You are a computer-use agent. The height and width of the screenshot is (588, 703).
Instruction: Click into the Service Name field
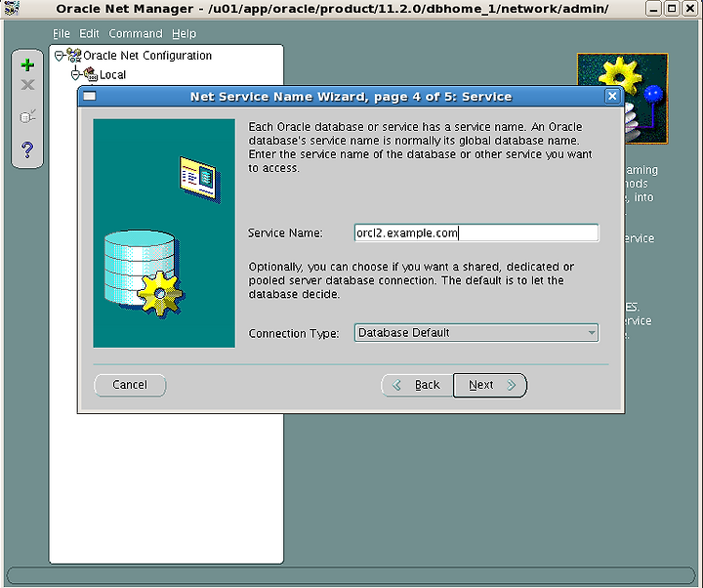(476, 232)
